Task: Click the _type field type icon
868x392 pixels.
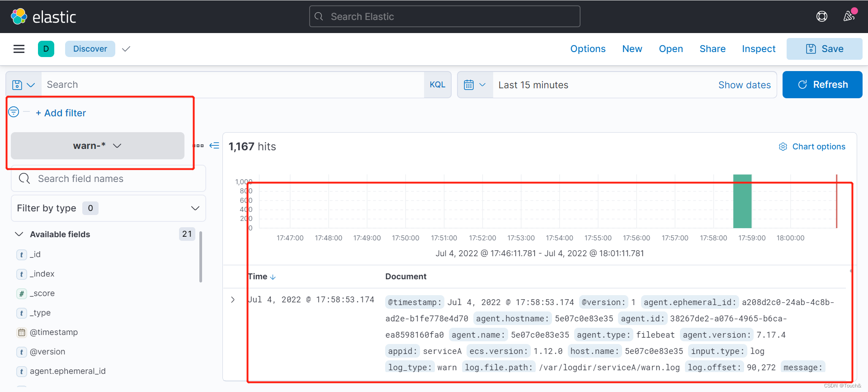Action: pyautogui.click(x=21, y=313)
